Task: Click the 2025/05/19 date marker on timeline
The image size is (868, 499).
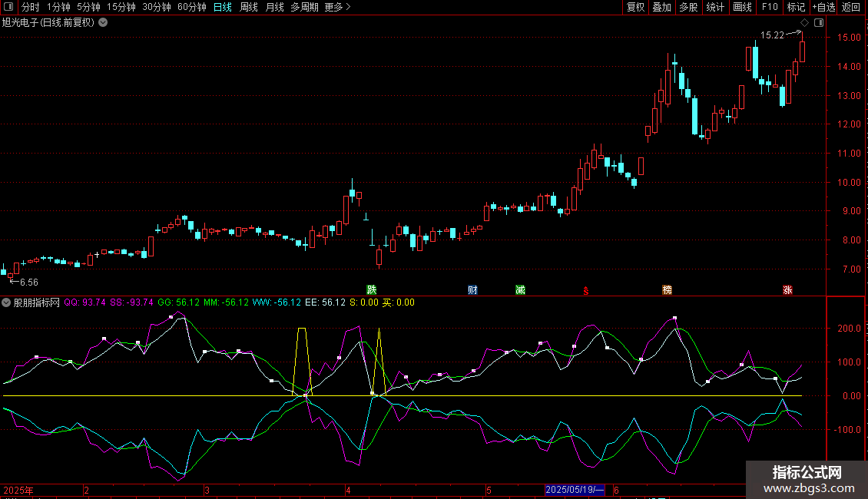Action: [575, 490]
